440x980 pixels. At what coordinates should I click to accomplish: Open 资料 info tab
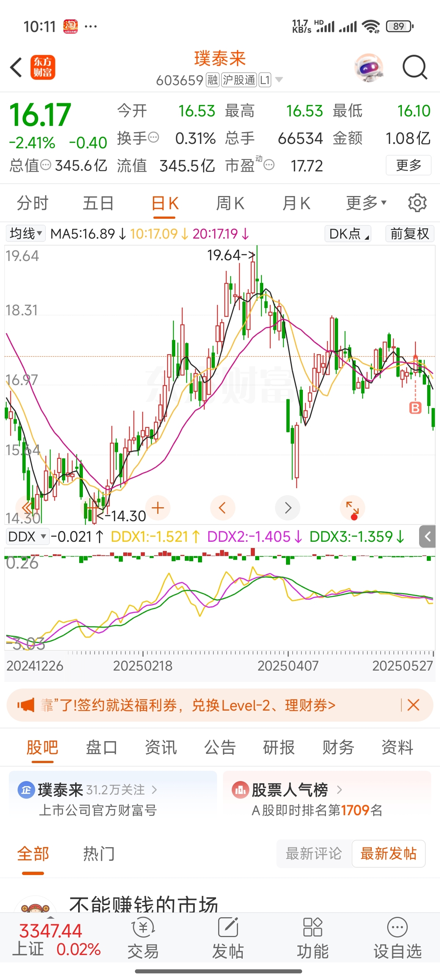(x=397, y=748)
